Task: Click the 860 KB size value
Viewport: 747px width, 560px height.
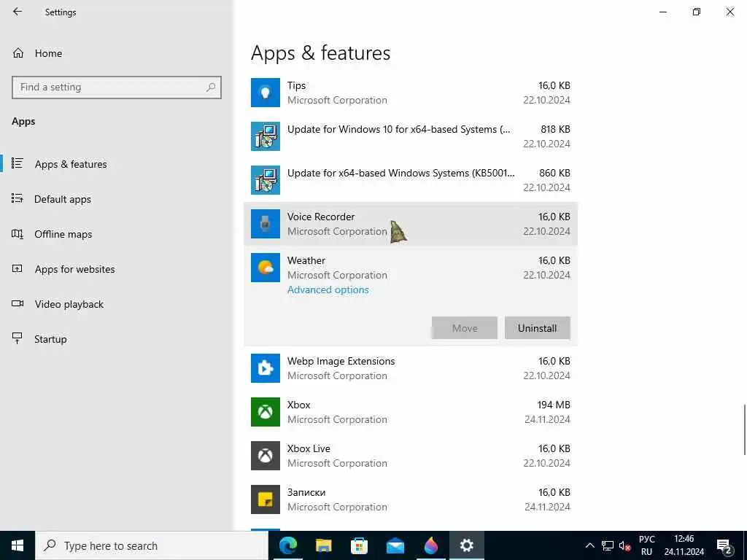Action: click(554, 173)
